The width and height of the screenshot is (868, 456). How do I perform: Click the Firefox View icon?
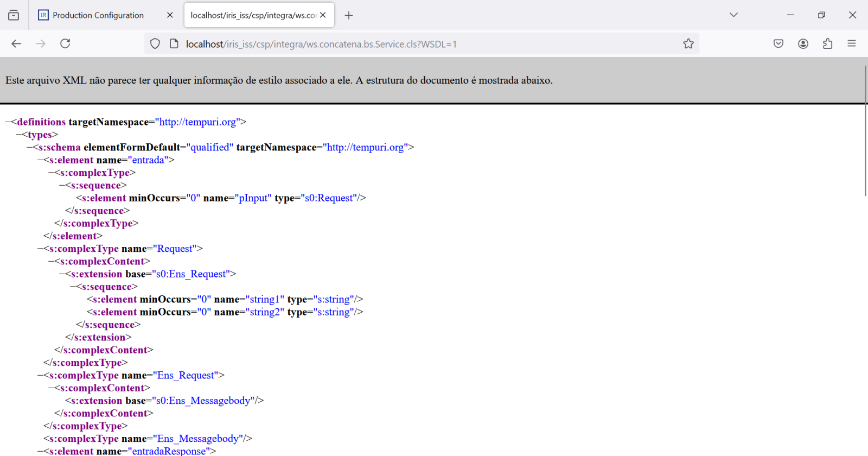coord(14,15)
